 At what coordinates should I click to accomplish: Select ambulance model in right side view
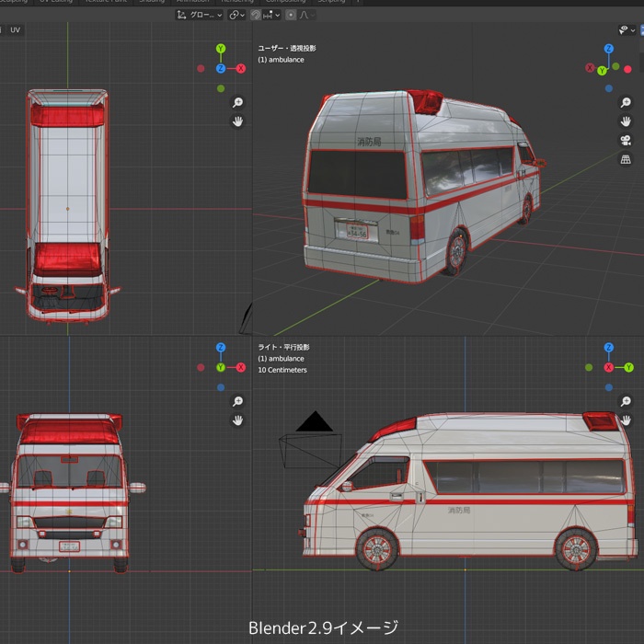(x=468, y=490)
